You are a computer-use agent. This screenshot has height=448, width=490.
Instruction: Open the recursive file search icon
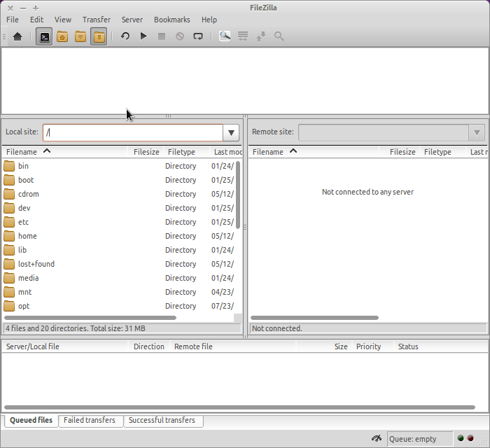click(x=279, y=36)
